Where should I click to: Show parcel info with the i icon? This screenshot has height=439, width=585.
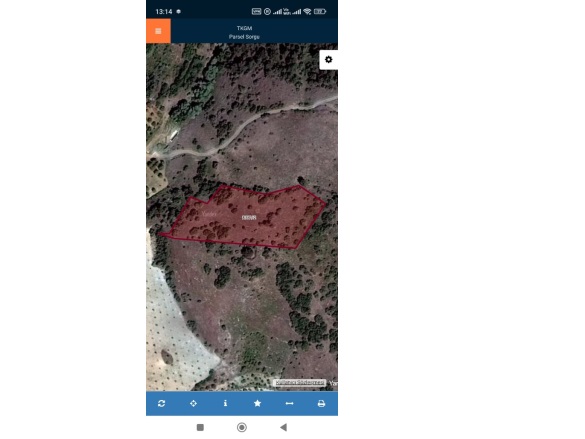(225, 403)
